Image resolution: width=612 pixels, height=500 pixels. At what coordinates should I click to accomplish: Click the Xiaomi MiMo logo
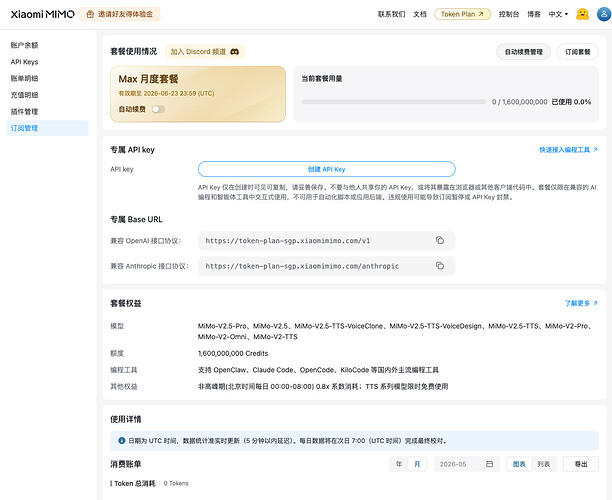point(43,14)
